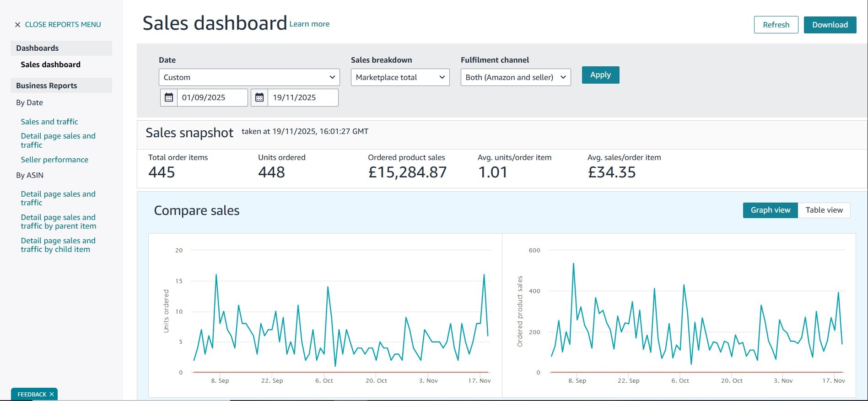
Task: Open the Fulfilment channel dropdown
Action: [x=515, y=77]
